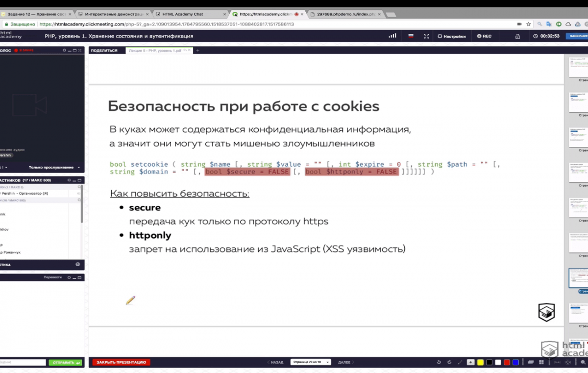Pick the black drawing color
588x373 pixels.
489,362
